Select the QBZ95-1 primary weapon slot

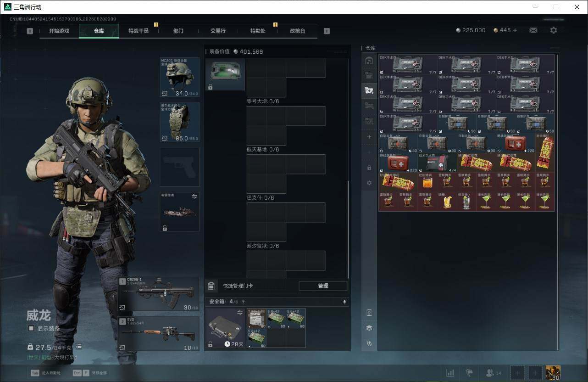(159, 294)
